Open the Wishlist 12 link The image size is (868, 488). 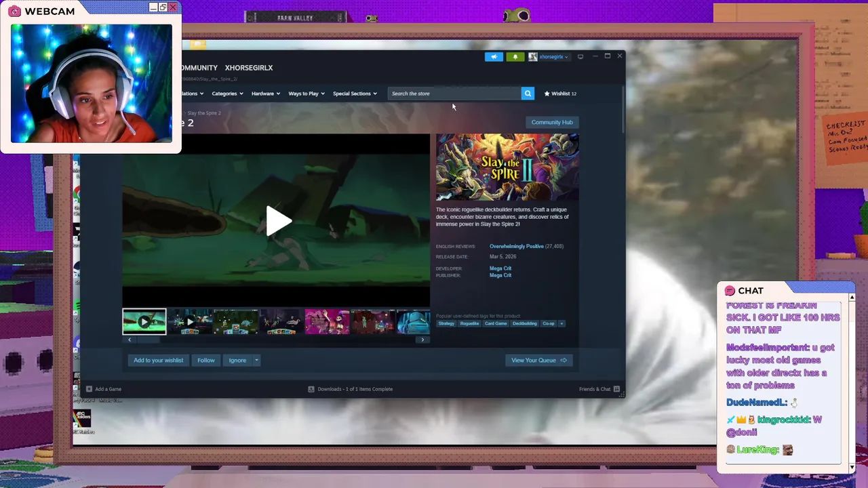(560, 94)
